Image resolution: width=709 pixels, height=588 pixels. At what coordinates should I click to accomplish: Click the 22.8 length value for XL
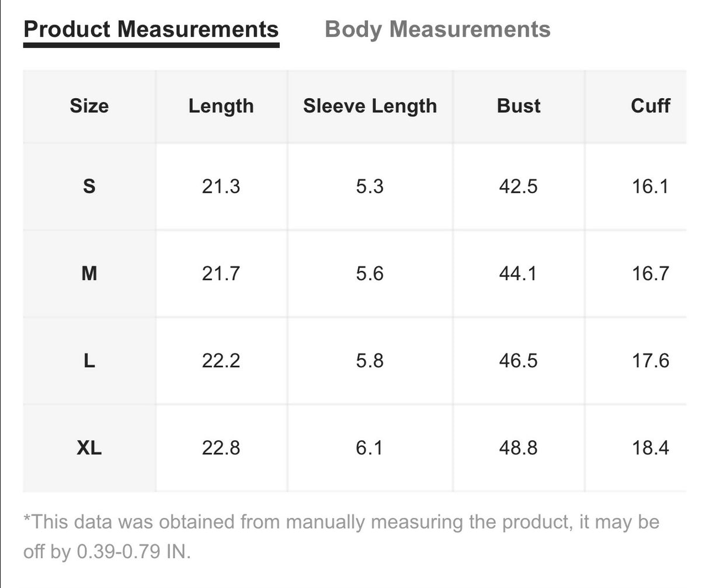(221, 448)
